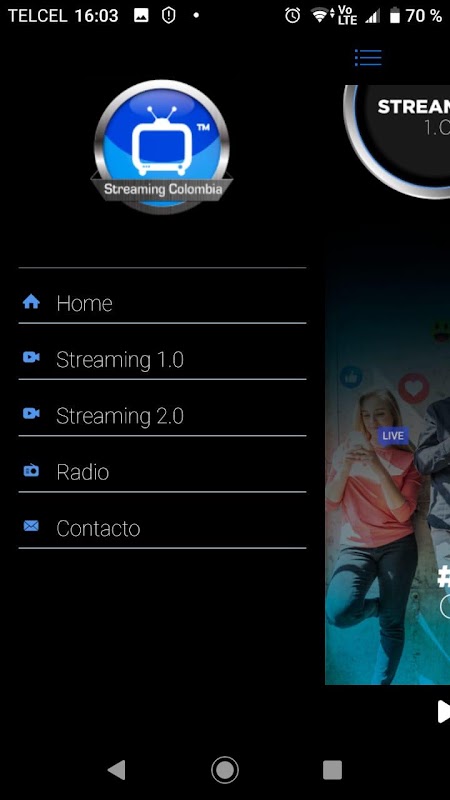Image resolution: width=450 pixels, height=800 pixels.
Task: Tap the heart reaction icon on banner
Action: point(413,388)
